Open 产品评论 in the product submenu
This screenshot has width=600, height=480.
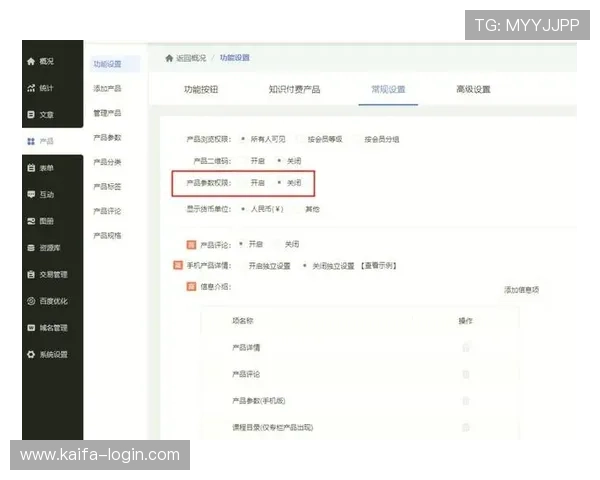(x=108, y=211)
